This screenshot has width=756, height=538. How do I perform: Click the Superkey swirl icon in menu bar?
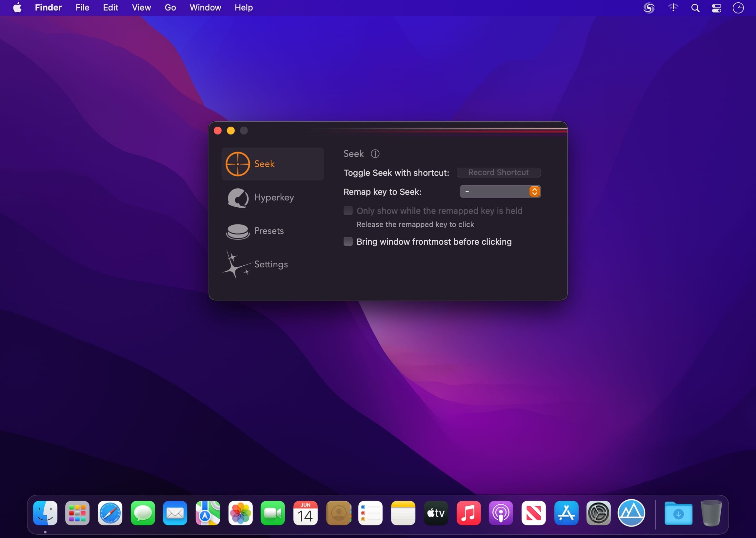click(649, 8)
